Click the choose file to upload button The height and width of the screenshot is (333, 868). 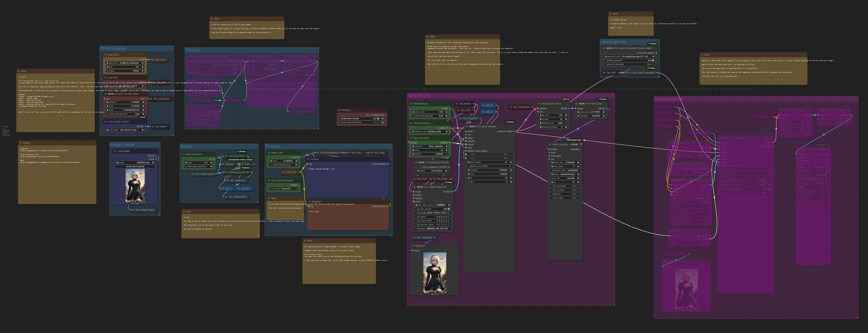click(x=135, y=166)
